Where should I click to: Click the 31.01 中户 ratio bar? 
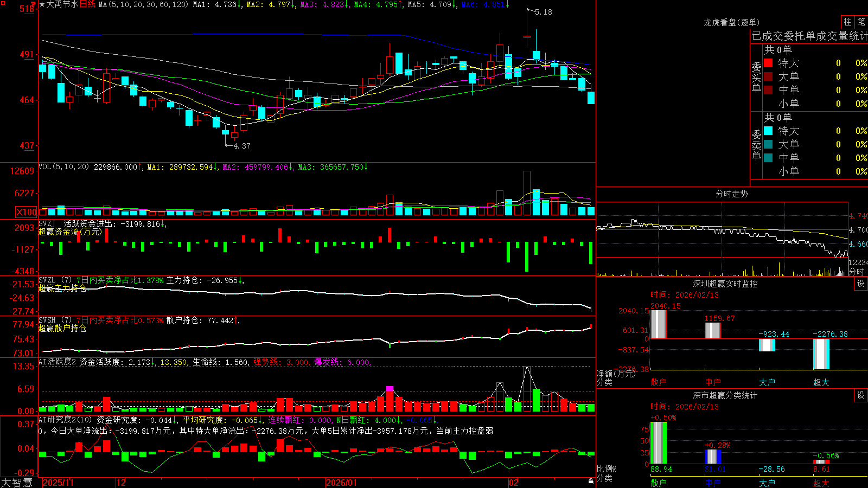click(713, 457)
